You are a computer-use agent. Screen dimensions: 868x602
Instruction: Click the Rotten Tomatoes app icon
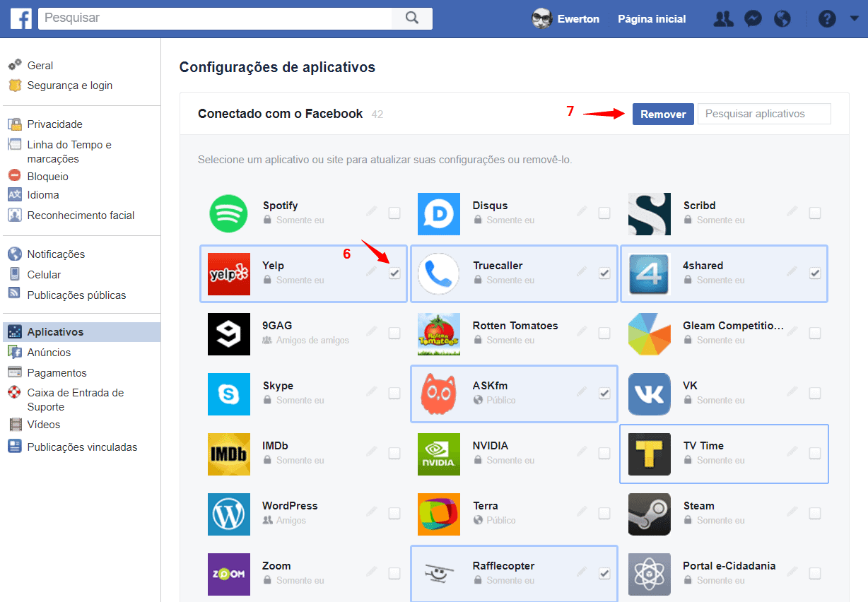click(439, 334)
